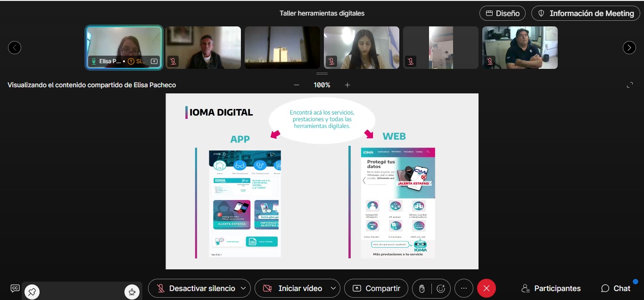Open the three-dot more options menu
This screenshot has height=300, width=644.
(464, 288)
